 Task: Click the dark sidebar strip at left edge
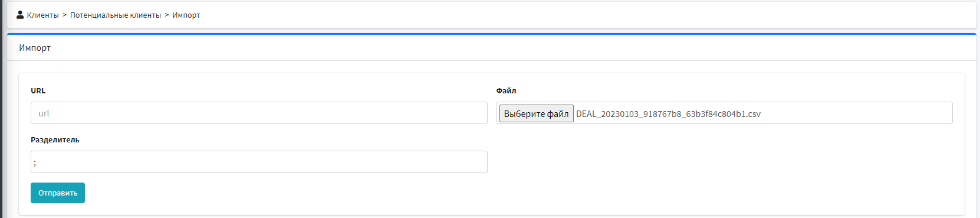[1, 109]
